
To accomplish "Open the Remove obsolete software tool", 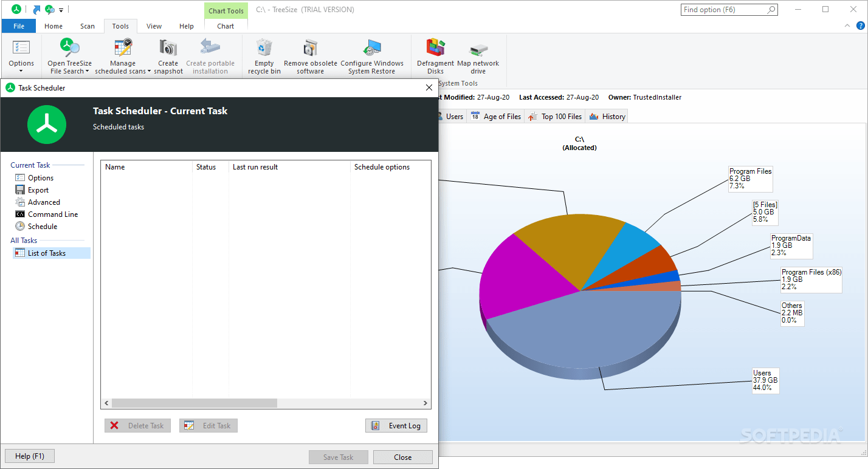I will coord(310,55).
